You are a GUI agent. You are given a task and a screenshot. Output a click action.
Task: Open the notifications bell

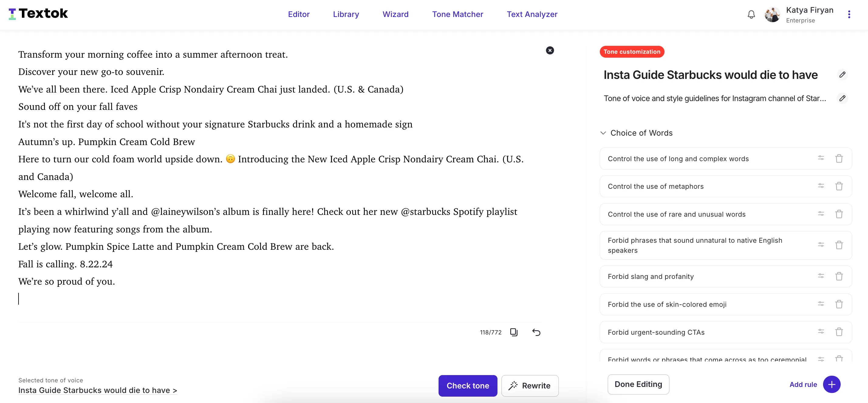[x=751, y=15]
